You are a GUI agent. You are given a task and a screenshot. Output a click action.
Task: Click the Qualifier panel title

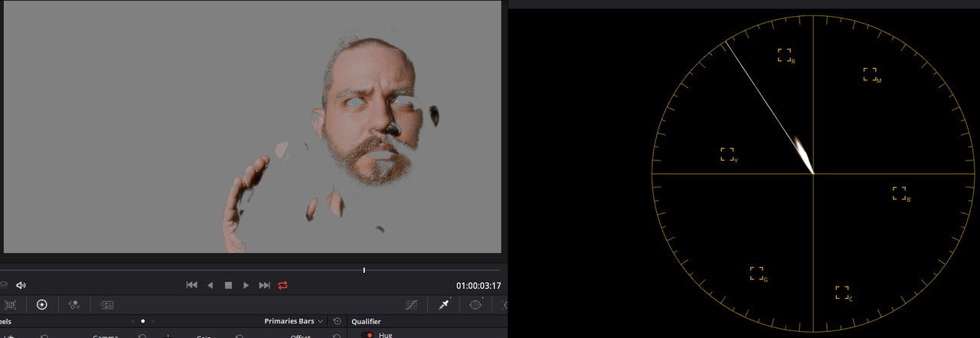click(x=366, y=322)
